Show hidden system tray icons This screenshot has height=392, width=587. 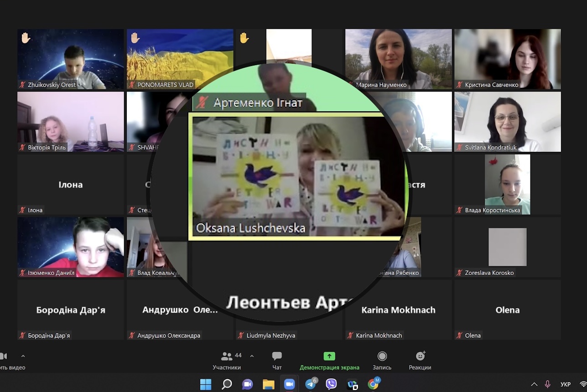(x=534, y=384)
